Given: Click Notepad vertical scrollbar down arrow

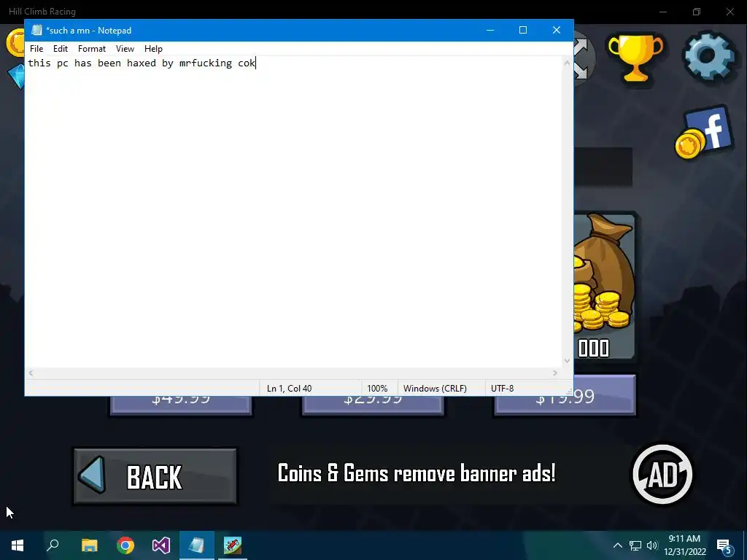Looking at the screenshot, I should click(567, 360).
